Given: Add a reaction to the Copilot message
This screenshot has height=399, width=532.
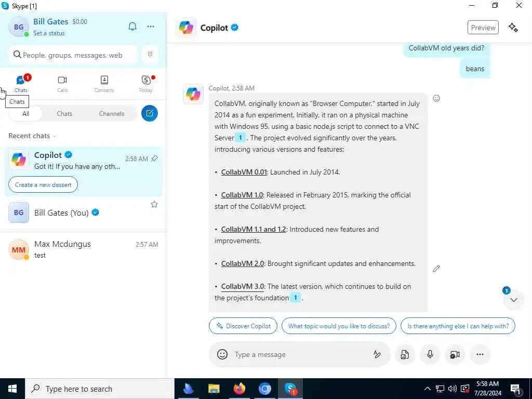Looking at the screenshot, I should coord(436,98).
